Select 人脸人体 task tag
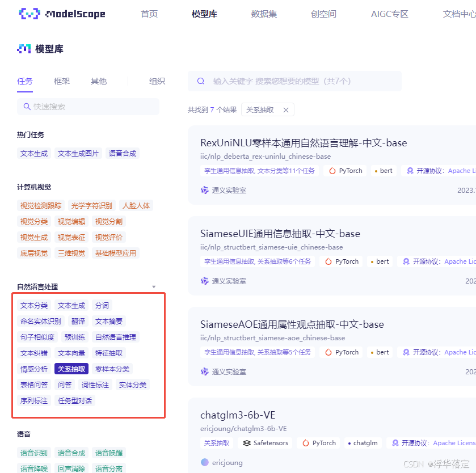 point(136,206)
